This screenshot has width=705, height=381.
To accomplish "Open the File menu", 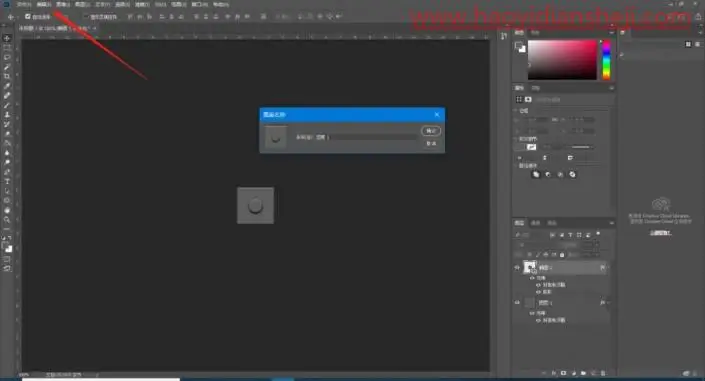I will point(24,4).
